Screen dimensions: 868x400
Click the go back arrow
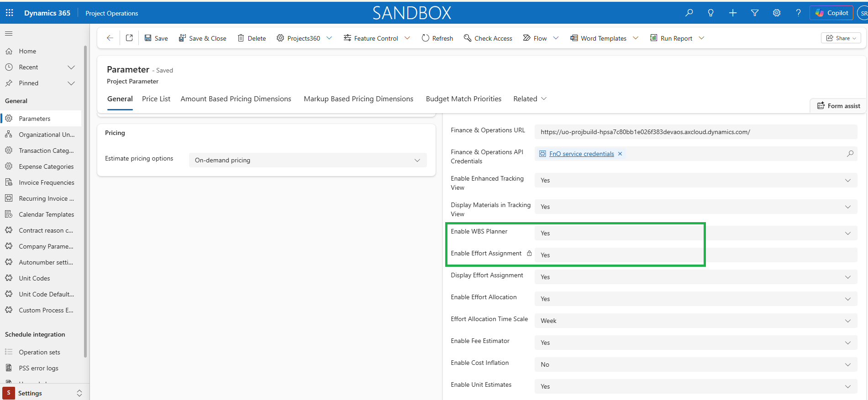[110, 38]
